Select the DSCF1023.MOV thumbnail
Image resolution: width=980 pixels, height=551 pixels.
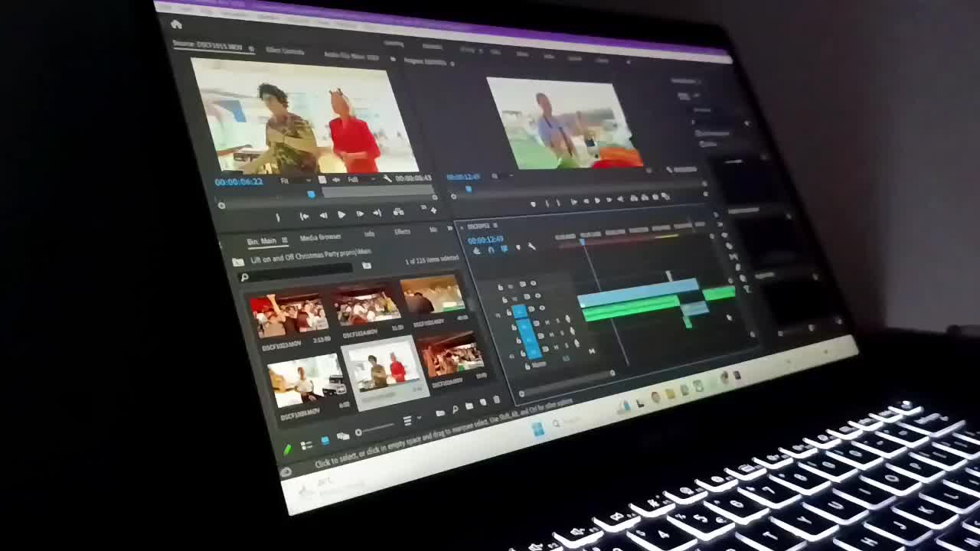[289, 315]
